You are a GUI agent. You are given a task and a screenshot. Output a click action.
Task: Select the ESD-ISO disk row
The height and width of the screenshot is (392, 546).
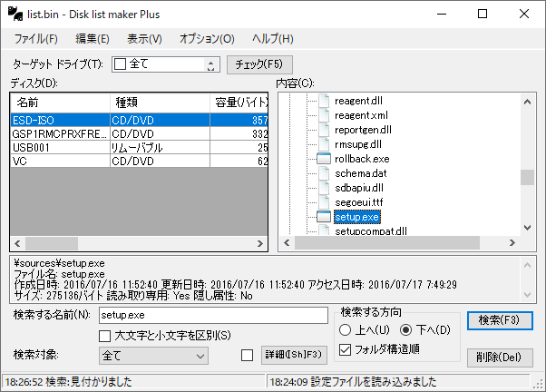[x=140, y=120]
